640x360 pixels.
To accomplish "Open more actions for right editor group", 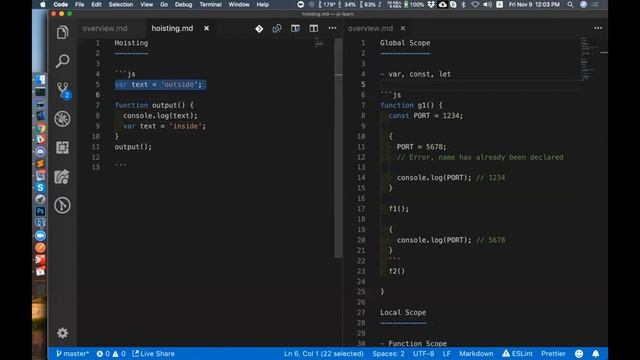I will point(598,28).
